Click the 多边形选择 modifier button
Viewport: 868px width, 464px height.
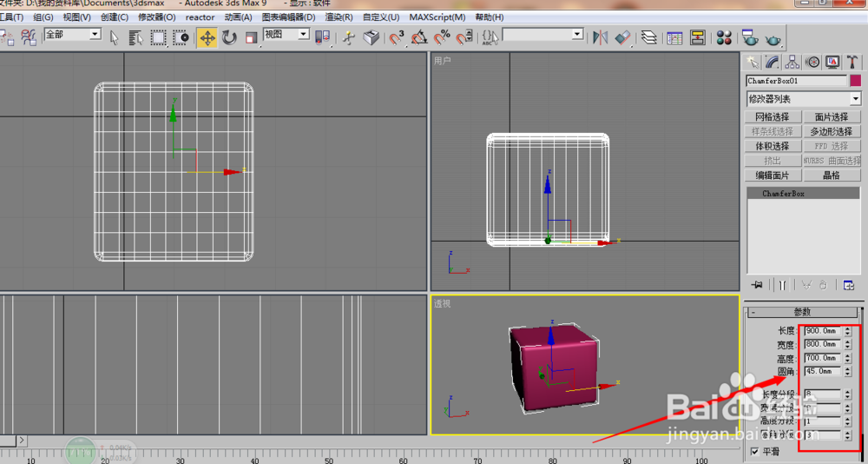pyautogui.click(x=832, y=131)
